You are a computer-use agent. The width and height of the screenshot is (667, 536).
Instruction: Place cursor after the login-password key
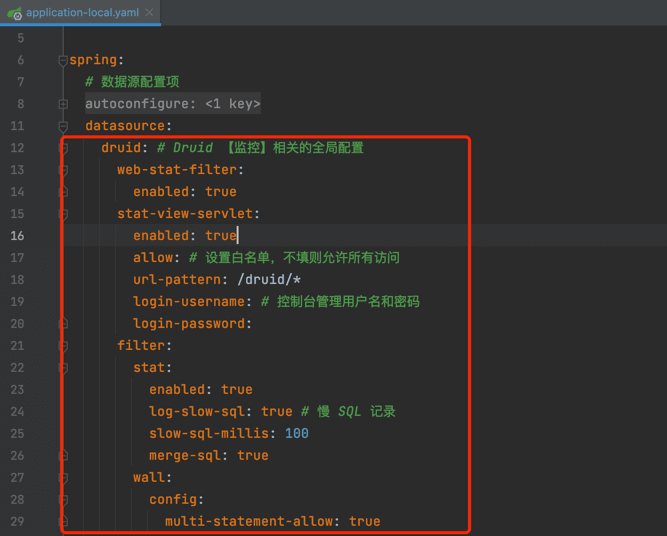251,324
